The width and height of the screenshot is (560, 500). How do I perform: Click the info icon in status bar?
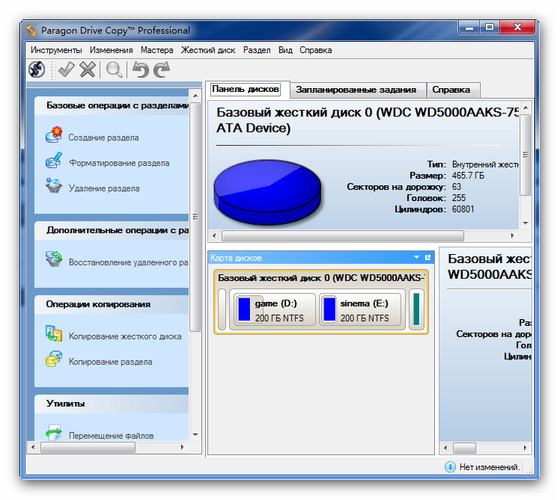pos(450,466)
